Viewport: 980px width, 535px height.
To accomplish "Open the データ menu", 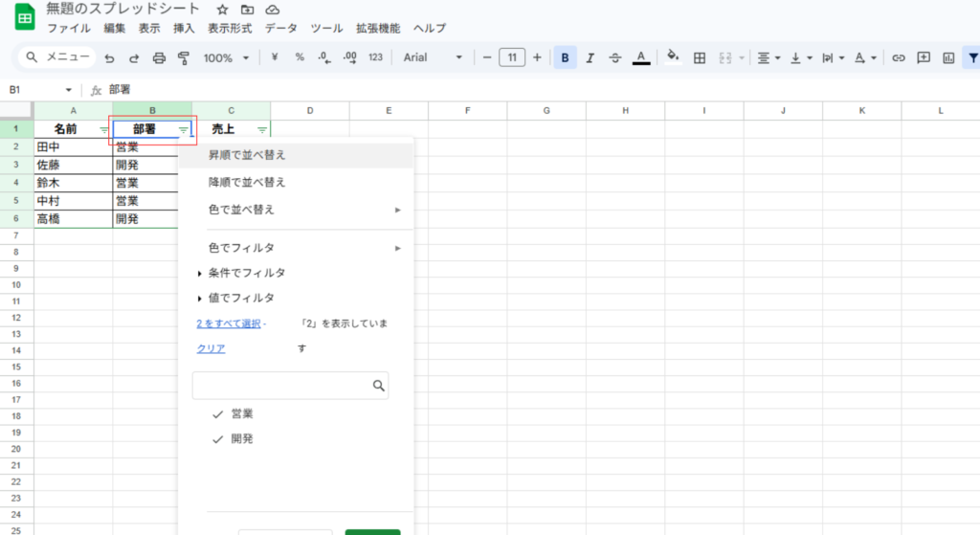I will pos(280,28).
